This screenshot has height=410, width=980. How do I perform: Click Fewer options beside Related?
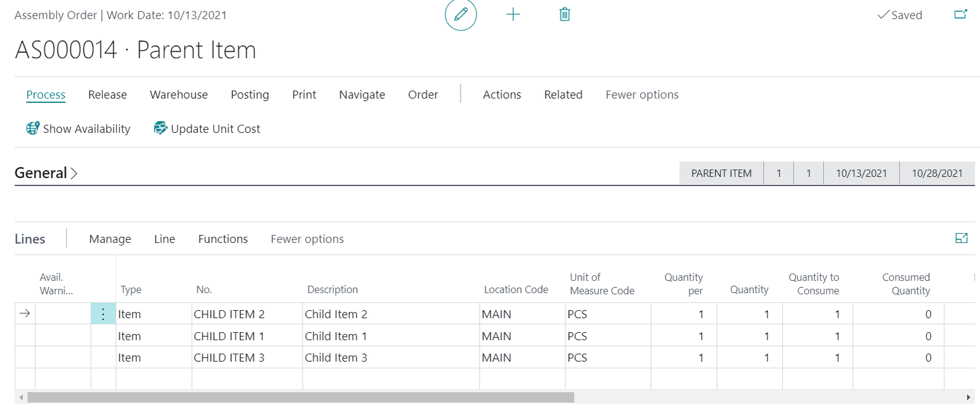point(642,95)
